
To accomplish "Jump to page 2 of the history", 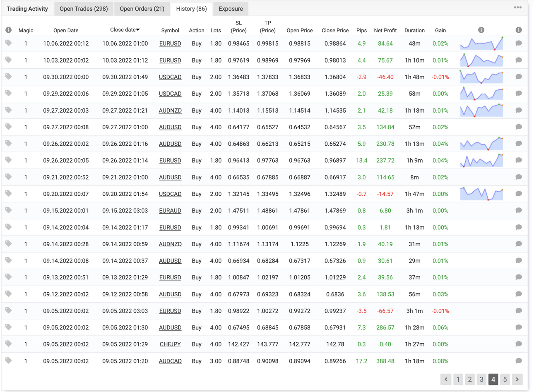I will [470, 379].
